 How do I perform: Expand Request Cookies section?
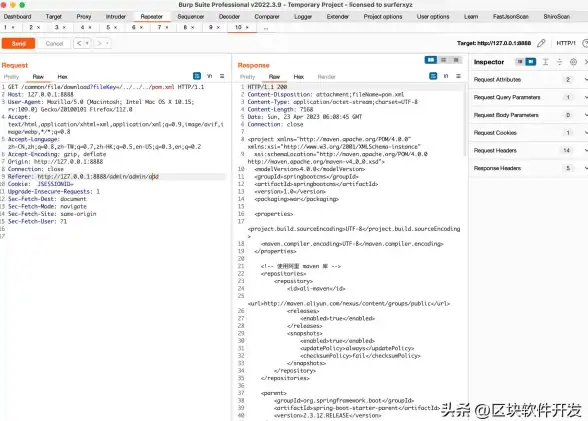(x=585, y=133)
